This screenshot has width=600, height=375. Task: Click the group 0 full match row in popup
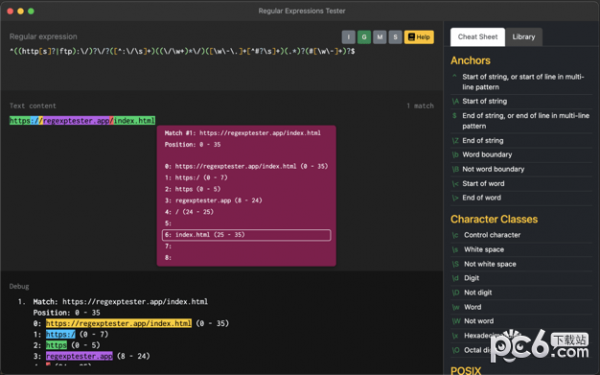[246, 166]
